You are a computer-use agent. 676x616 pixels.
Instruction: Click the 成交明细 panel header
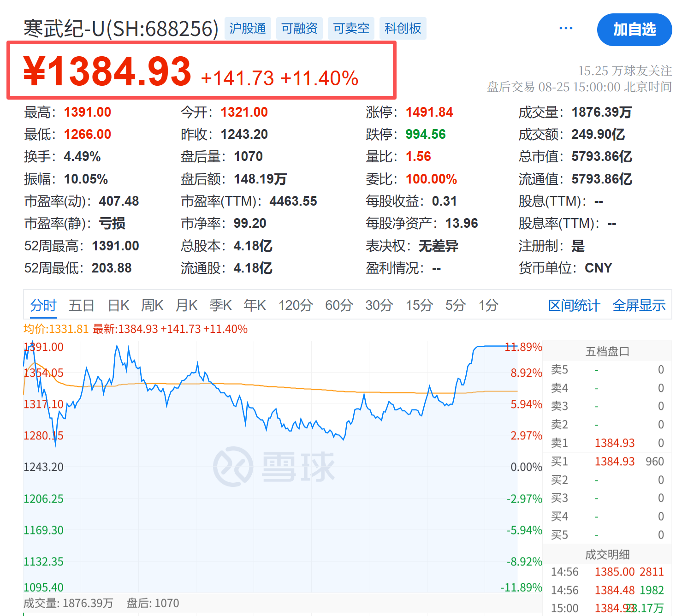pyautogui.click(x=607, y=555)
